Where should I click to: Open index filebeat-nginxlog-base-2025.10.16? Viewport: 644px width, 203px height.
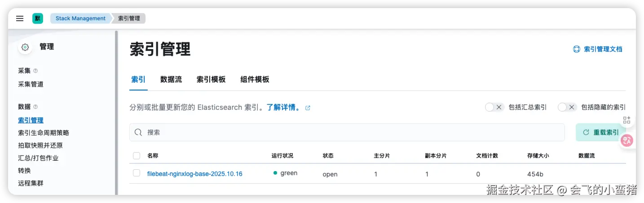click(x=195, y=174)
